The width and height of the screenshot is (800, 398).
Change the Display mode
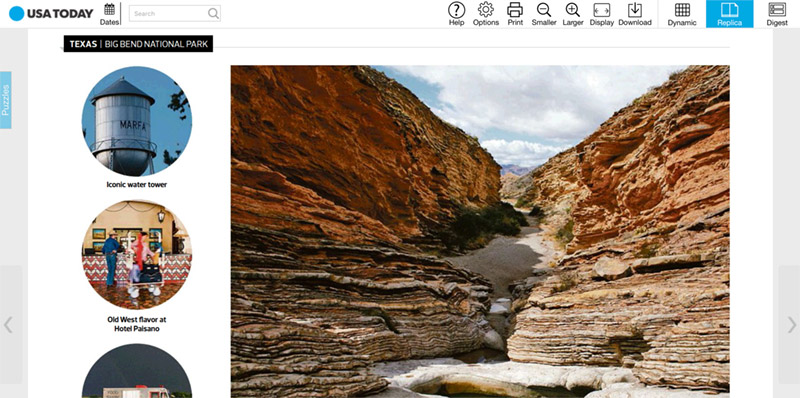pos(602,14)
